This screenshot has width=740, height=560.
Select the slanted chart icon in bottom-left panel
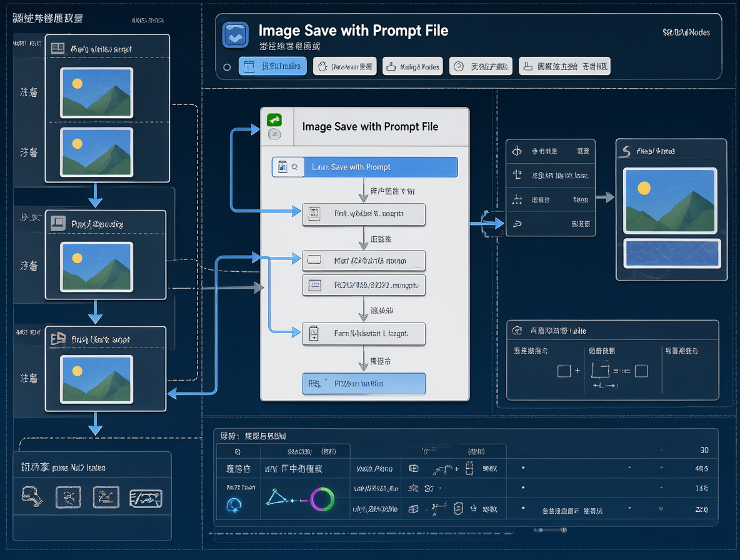coord(146,498)
